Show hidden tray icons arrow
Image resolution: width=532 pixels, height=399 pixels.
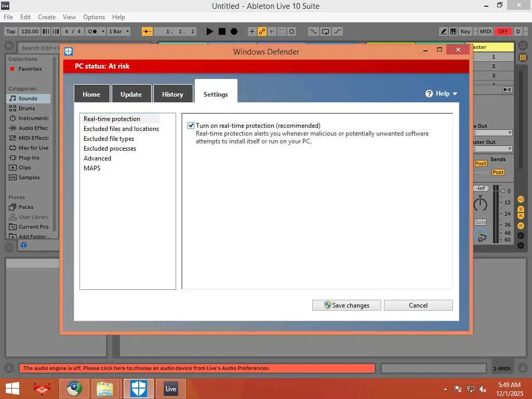point(445,389)
